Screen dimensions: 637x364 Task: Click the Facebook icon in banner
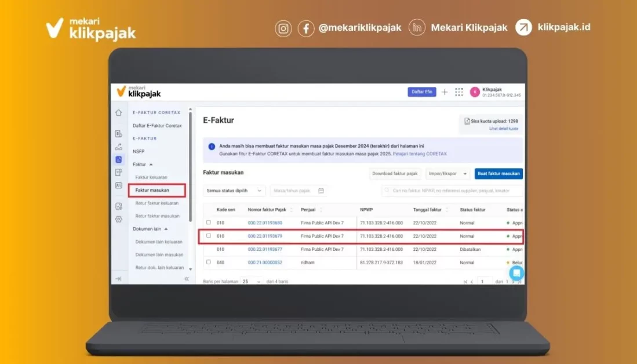coord(306,28)
